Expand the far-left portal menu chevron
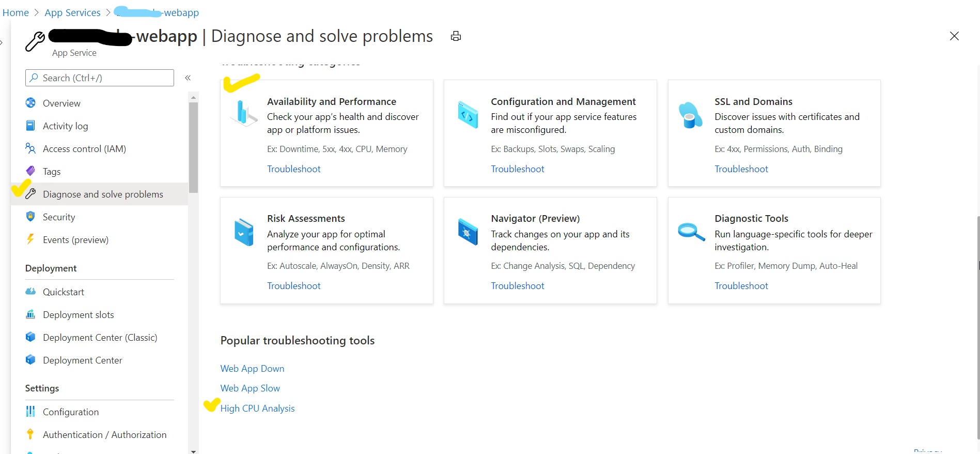980x454 pixels. tap(2, 42)
